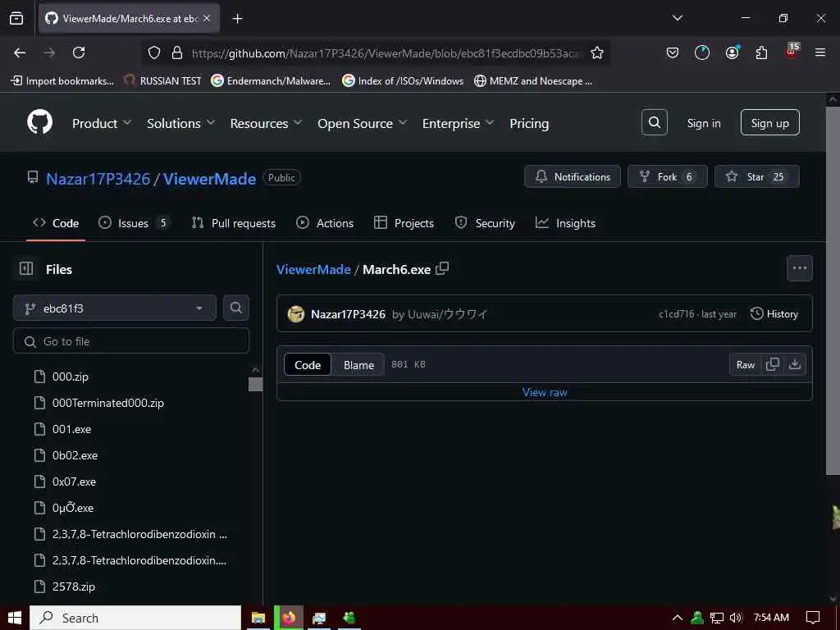Open the Pocket save icon in toolbar

tap(673, 52)
